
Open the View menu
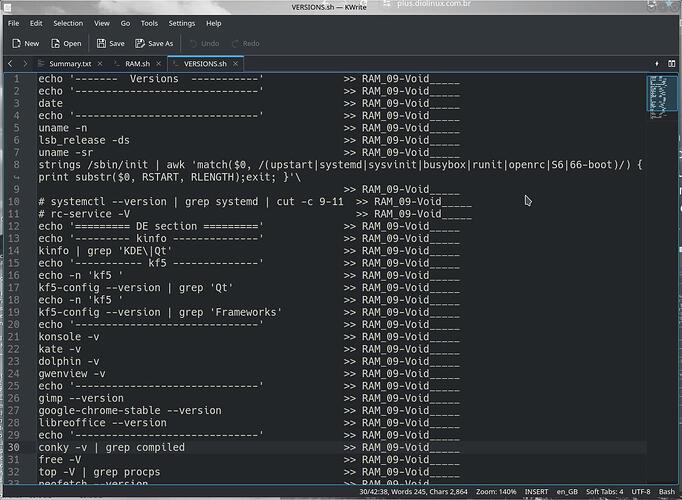coord(102,23)
